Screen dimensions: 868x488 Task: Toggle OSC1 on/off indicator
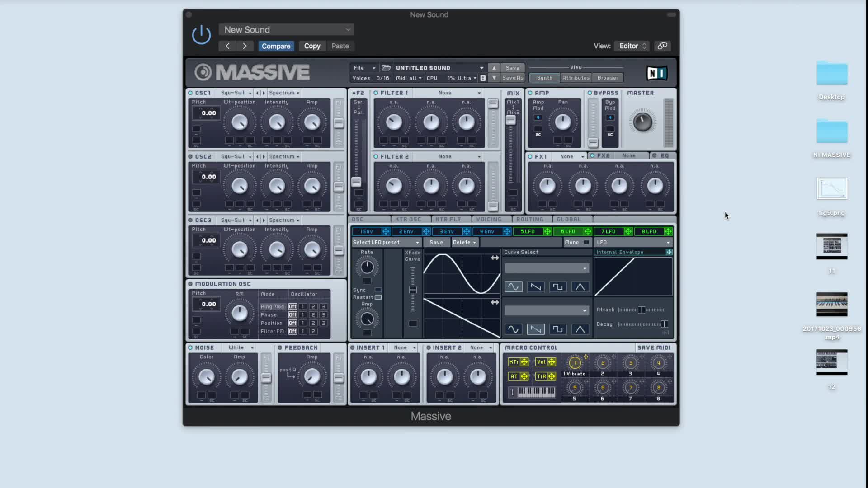tap(190, 93)
